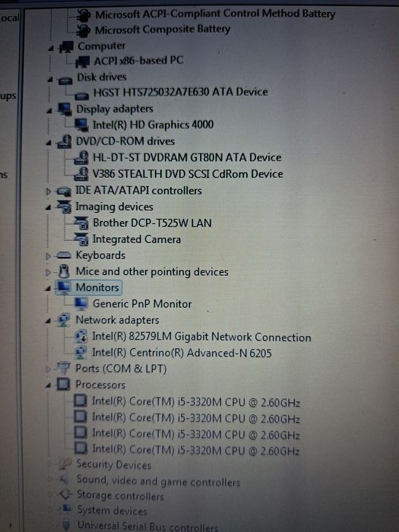Expand the IDE ATA/ATAPI controllers category
Image resolution: width=399 pixels, height=532 pixels.
pyautogui.click(x=49, y=192)
